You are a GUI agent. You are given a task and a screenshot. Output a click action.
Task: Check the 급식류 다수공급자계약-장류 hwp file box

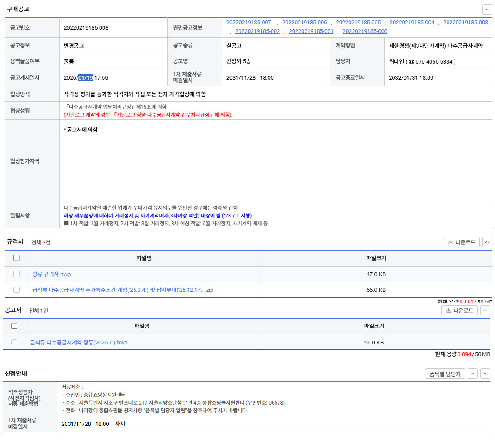(14, 342)
